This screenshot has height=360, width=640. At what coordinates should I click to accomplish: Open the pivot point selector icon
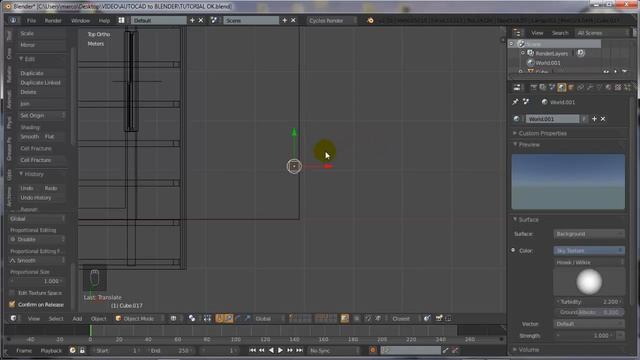191,318
